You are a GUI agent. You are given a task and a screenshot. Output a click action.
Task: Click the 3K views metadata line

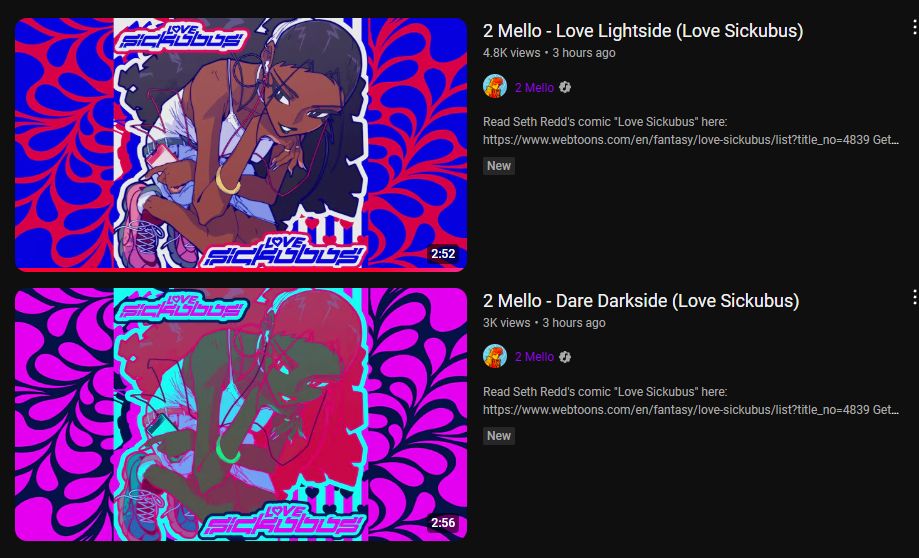pos(544,322)
